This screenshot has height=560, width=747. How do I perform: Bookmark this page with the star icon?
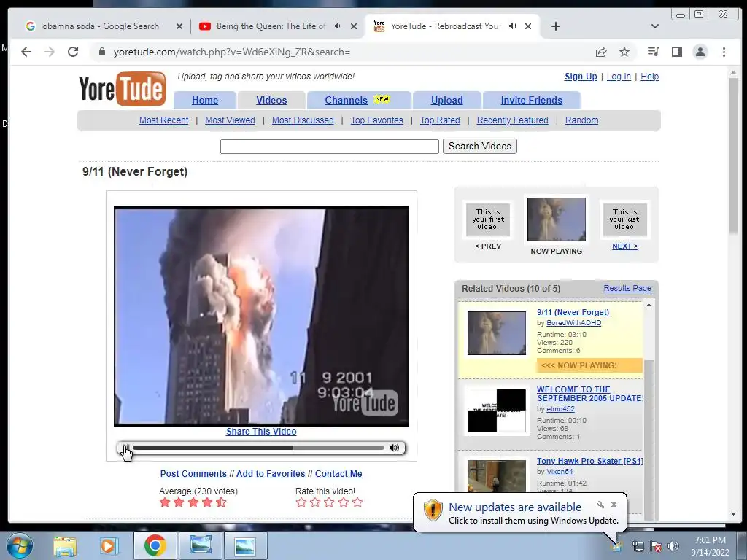click(x=624, y=52)
